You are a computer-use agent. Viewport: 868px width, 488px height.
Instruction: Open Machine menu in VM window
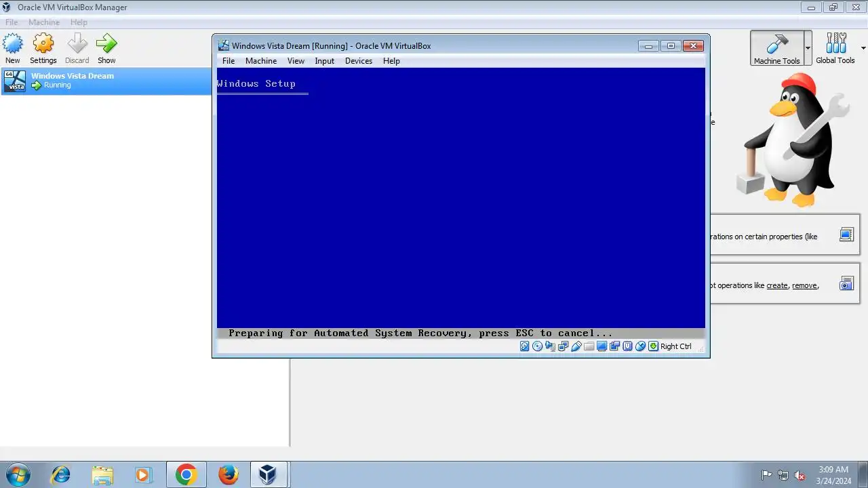261,61
